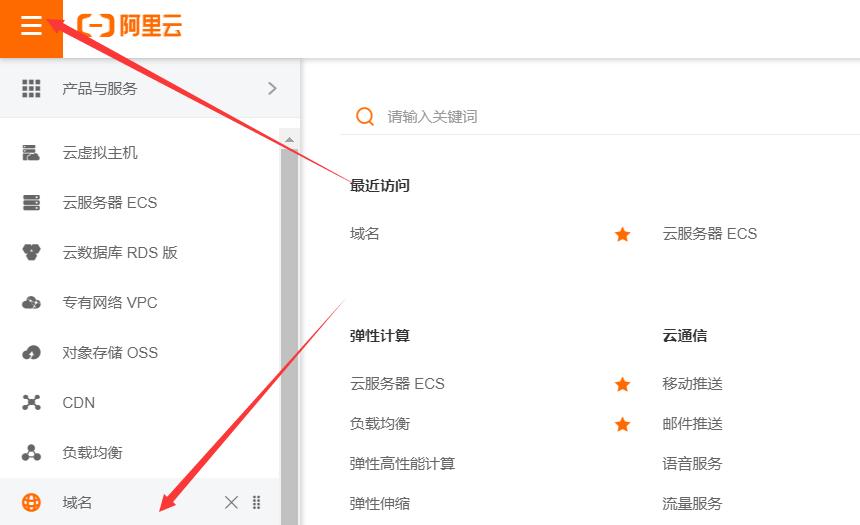Open 域名 in the sidebar
This screenshot has height=525, width=860.
(77, 502)
